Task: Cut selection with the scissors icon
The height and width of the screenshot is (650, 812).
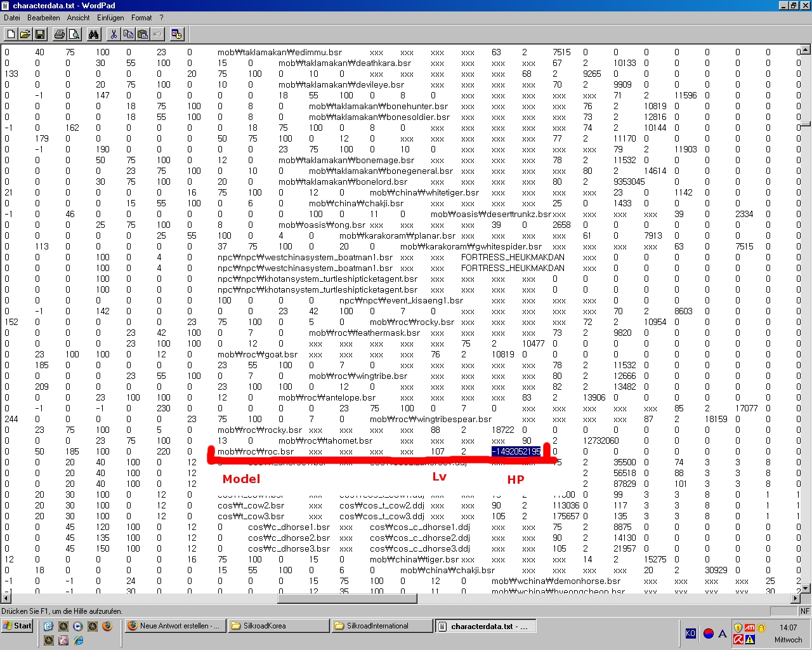Action: click(x=114, y=34)
